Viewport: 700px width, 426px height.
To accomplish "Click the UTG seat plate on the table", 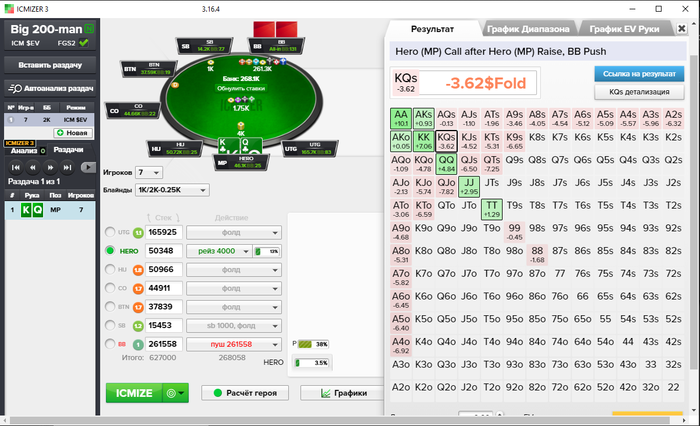I will click(310, 149).
